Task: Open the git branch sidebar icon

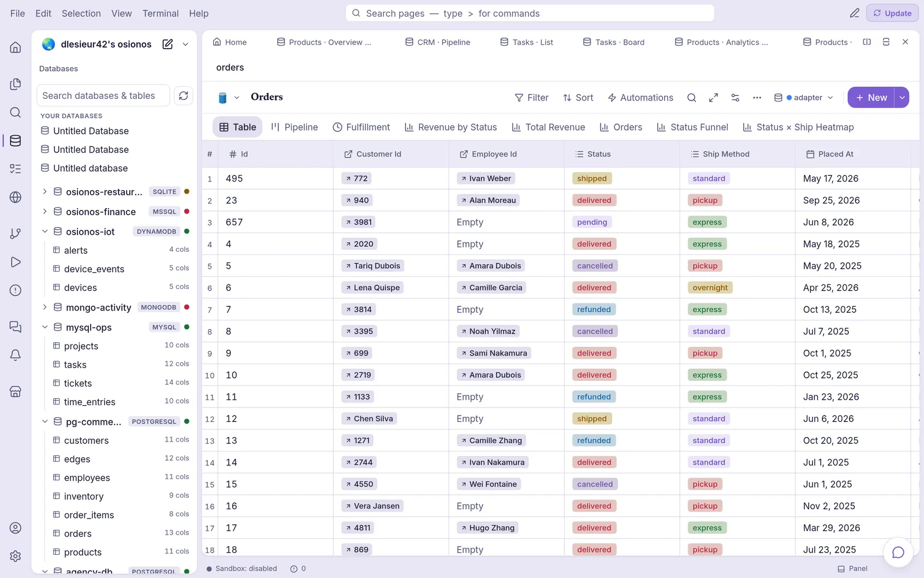Action: (16, 234)
